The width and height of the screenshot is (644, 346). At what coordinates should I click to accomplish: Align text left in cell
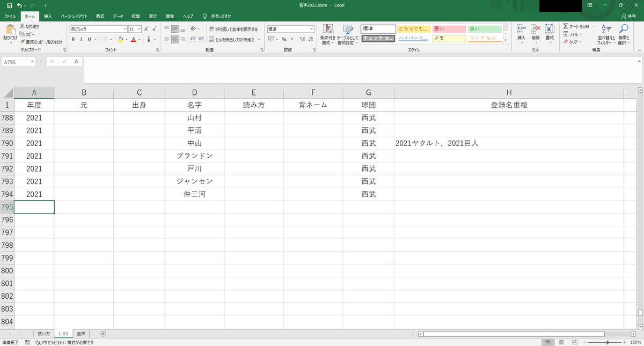click(x=167, y=39)
